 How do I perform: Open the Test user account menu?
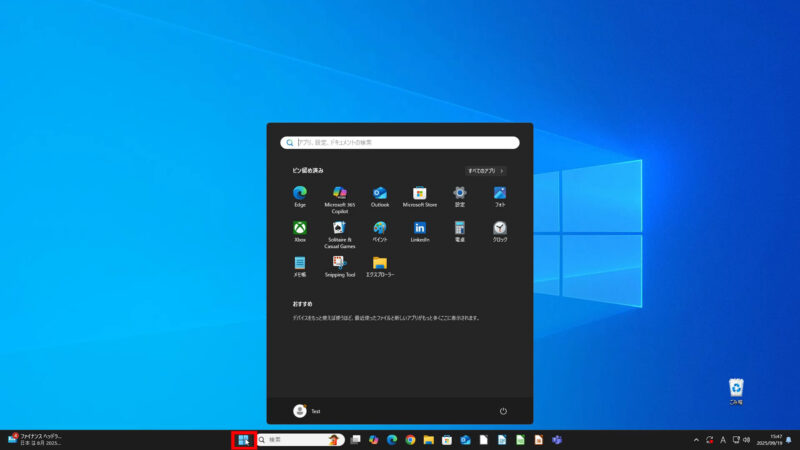[x=307, y=411]
